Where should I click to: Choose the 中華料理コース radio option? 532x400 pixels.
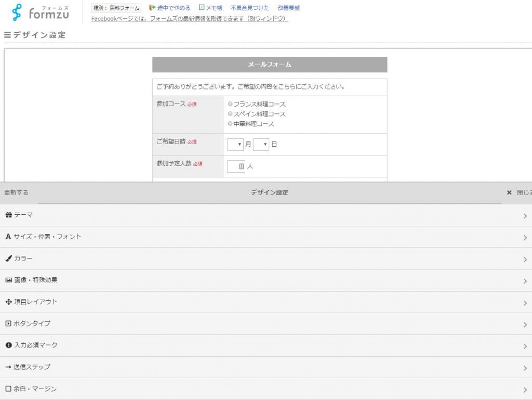pyautogui.click(x=230, y=124)
